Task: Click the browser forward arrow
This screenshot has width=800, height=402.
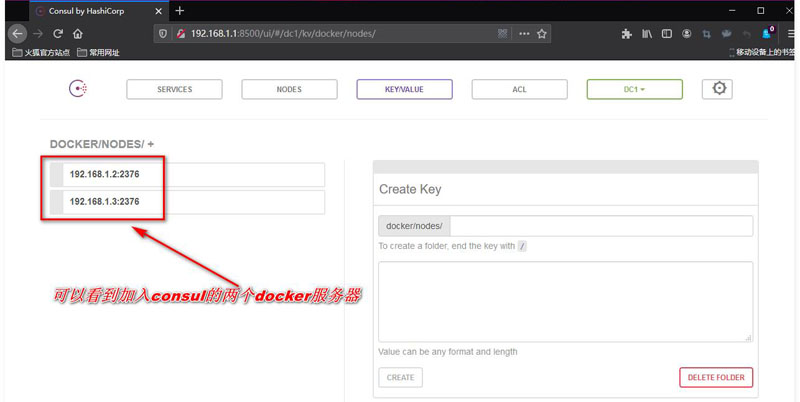Action: point(38,34)
